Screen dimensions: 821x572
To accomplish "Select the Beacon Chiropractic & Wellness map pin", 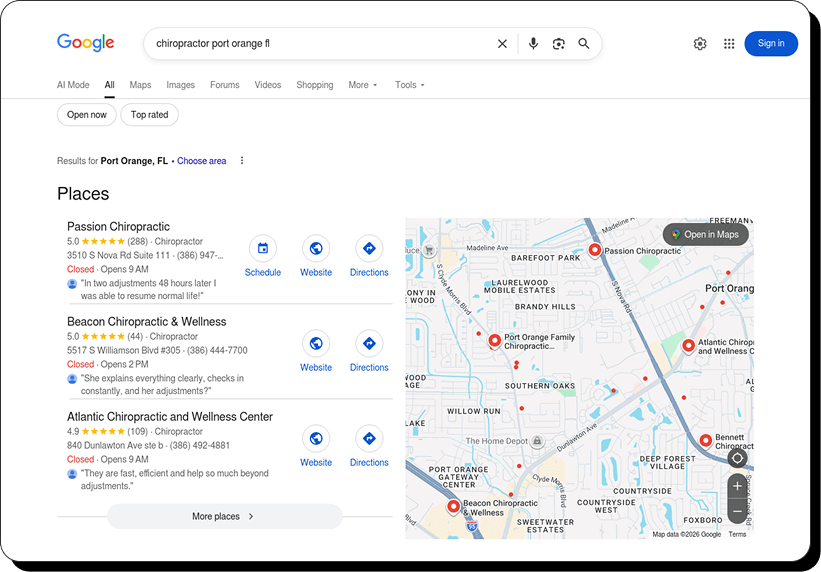I will tap(453, 507).
